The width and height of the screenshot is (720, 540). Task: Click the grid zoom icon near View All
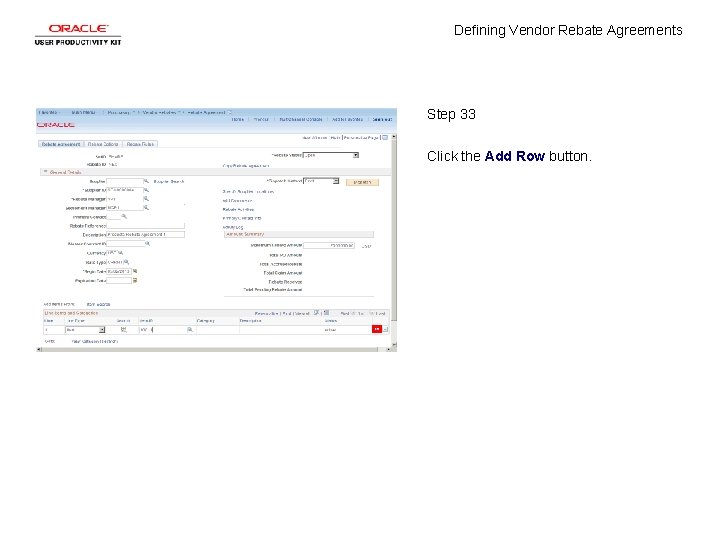tap(316, 313)
